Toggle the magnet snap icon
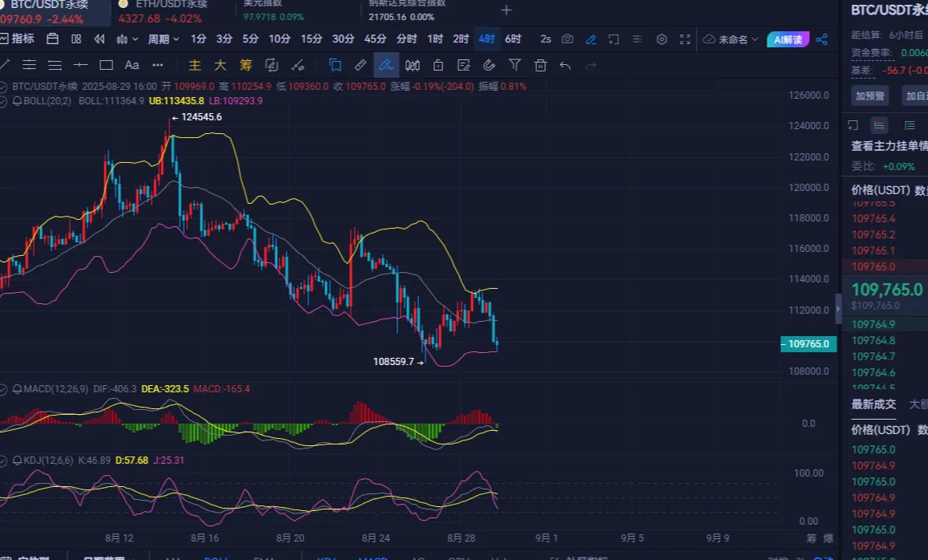Screen dimensions: 928x560 tap(489, 65)
